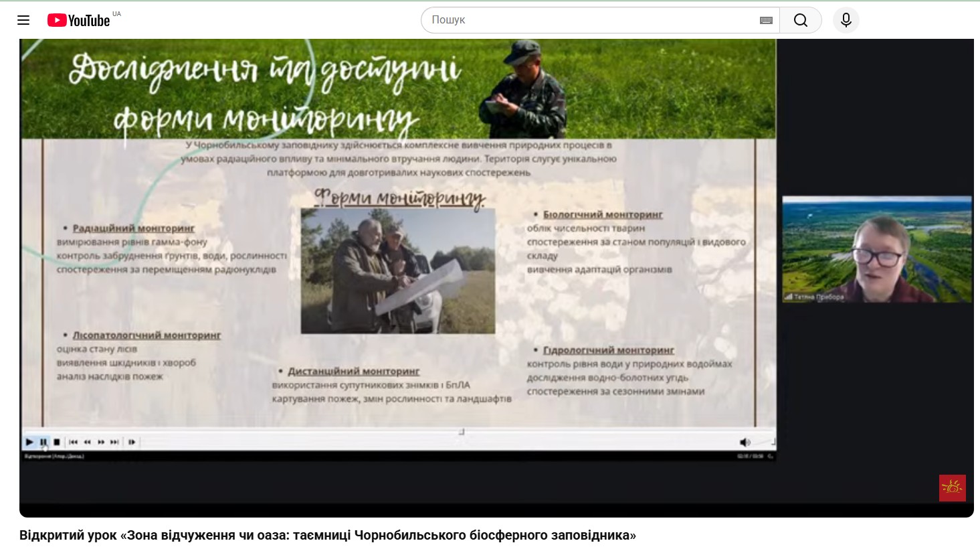Open the on-screen keyboard in the search box
This screenshot has height=547, width=980.
pos(766,20)
